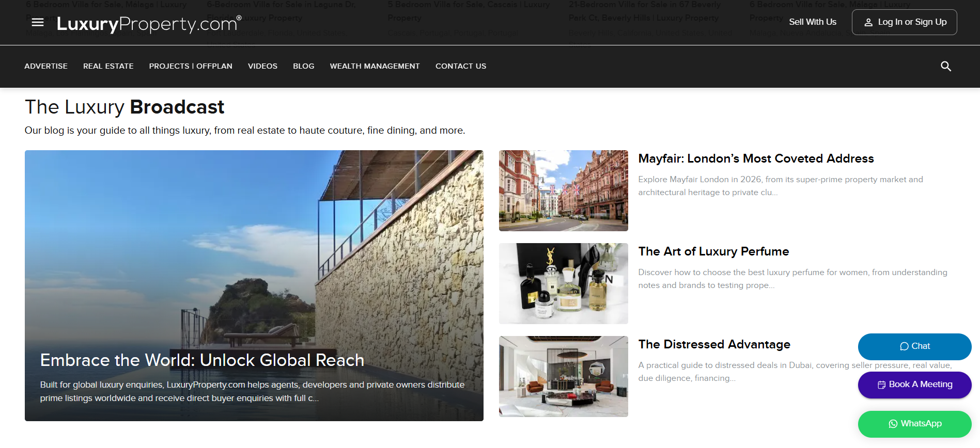Click the LuxuryProperty.com logo

[149, 24]
